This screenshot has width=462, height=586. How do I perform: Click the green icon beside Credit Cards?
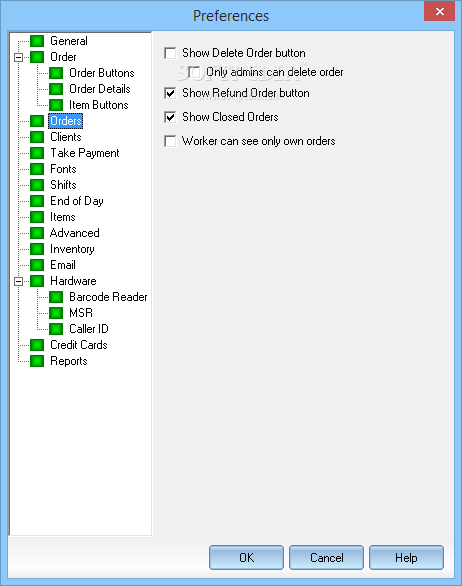pos(37,345)
